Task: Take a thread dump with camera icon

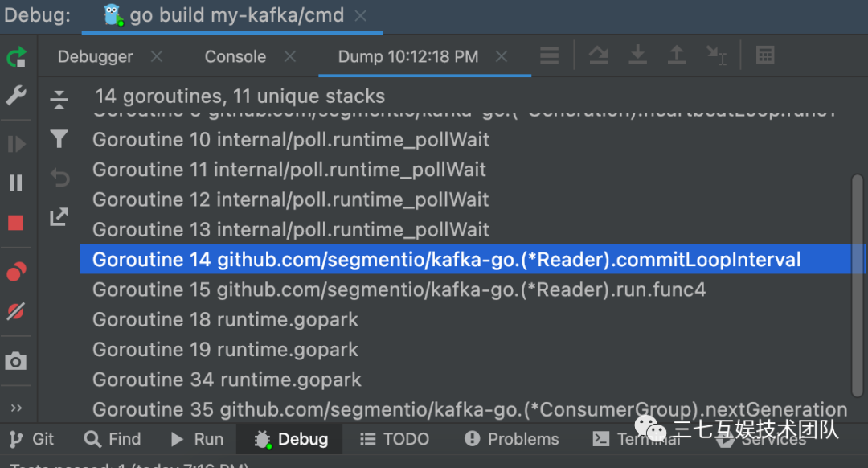Action: tap(16, 361)
